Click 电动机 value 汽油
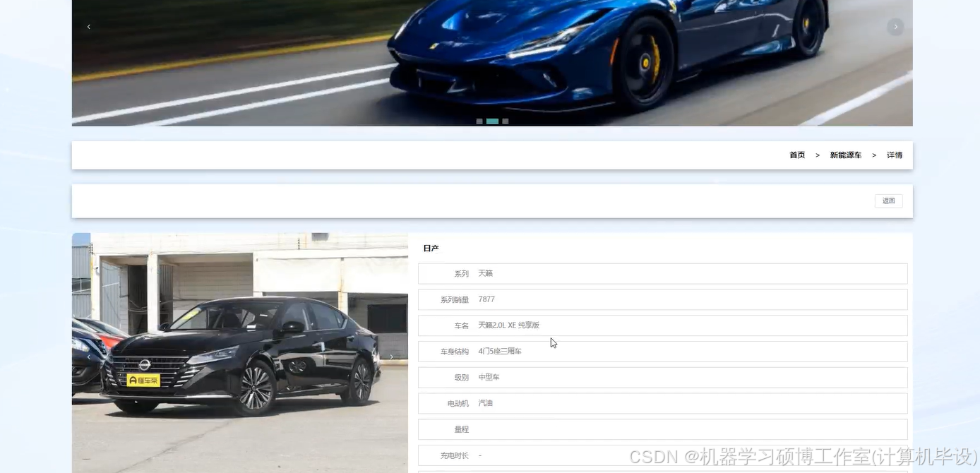Screen dimensions: 980x473 [485, 403]
